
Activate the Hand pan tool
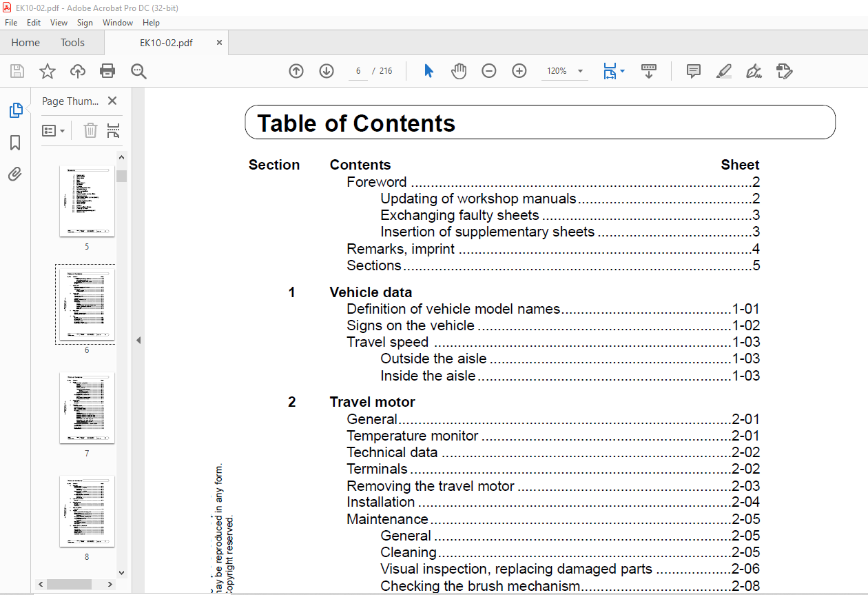(459, 71)
